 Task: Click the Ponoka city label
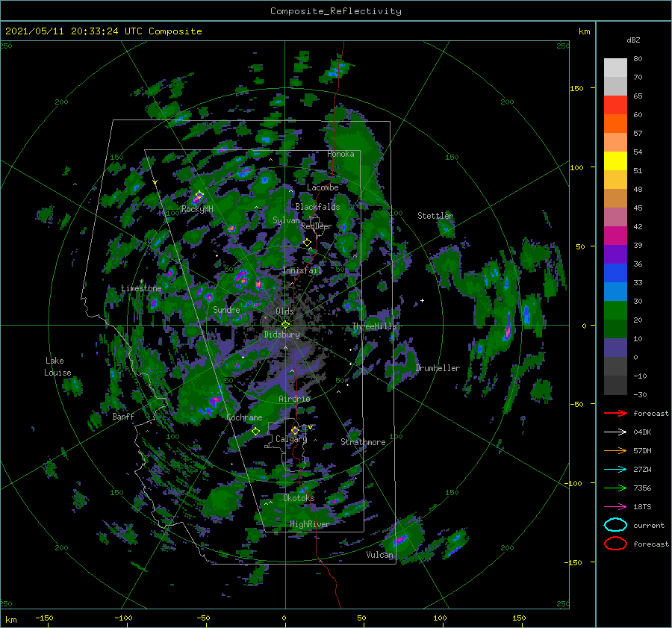click(x=340, y=154)
